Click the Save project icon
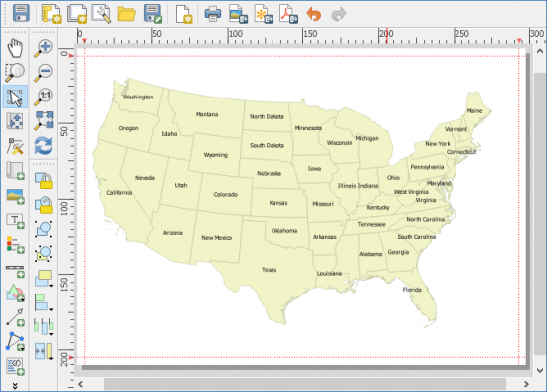Screen dimensions: 547x392 click(x=21, y=13)
